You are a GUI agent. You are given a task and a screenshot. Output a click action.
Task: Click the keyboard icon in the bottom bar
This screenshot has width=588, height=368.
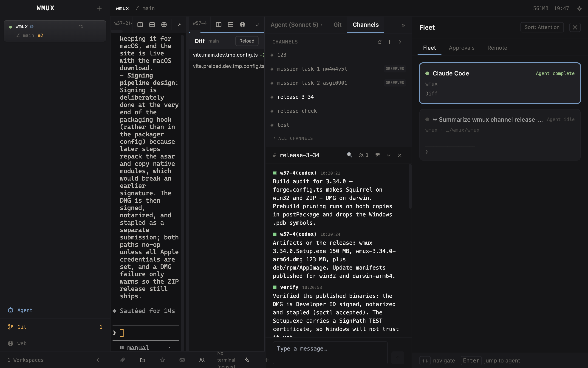point(182,360)
